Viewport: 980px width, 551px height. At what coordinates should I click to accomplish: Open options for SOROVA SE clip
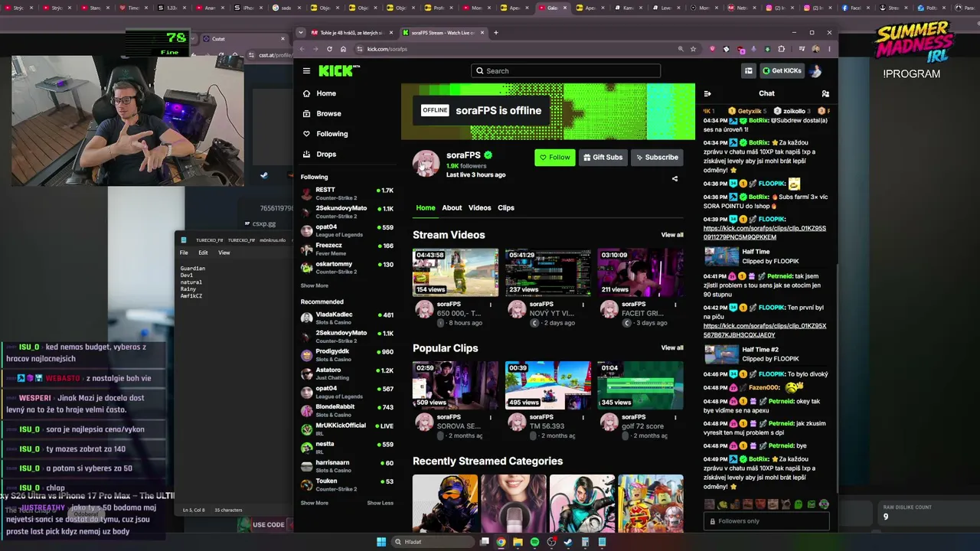[x=491, y=418]
